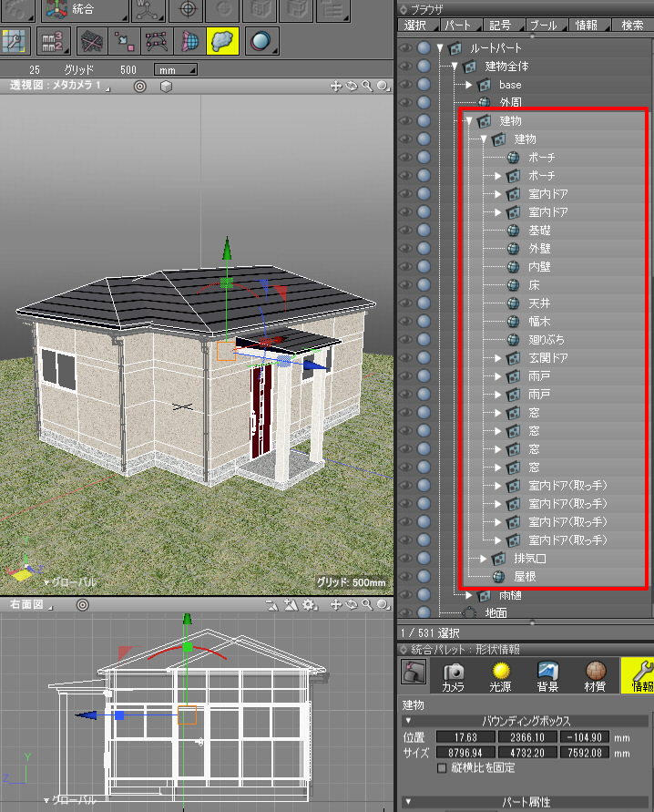This screenshot has width=654, height=812.
Task: Click the サイズ field showing 8796.94
Action: click(465, 753)
